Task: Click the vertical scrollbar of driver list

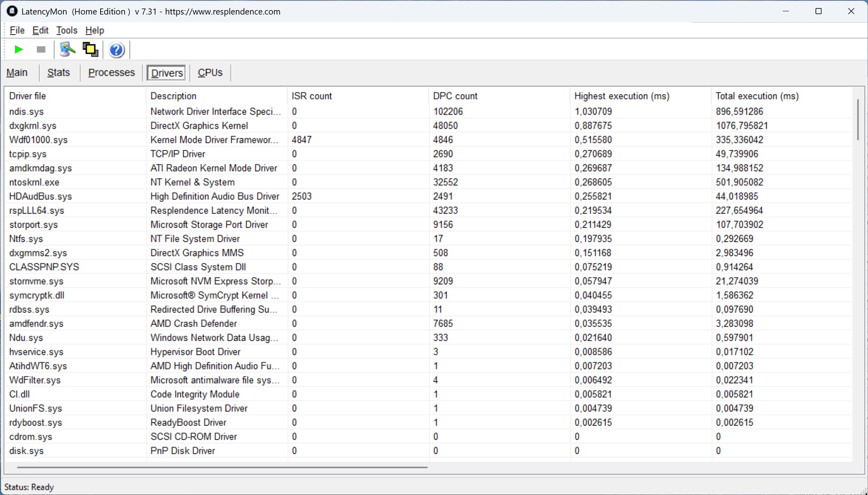Action: point(858,120)
